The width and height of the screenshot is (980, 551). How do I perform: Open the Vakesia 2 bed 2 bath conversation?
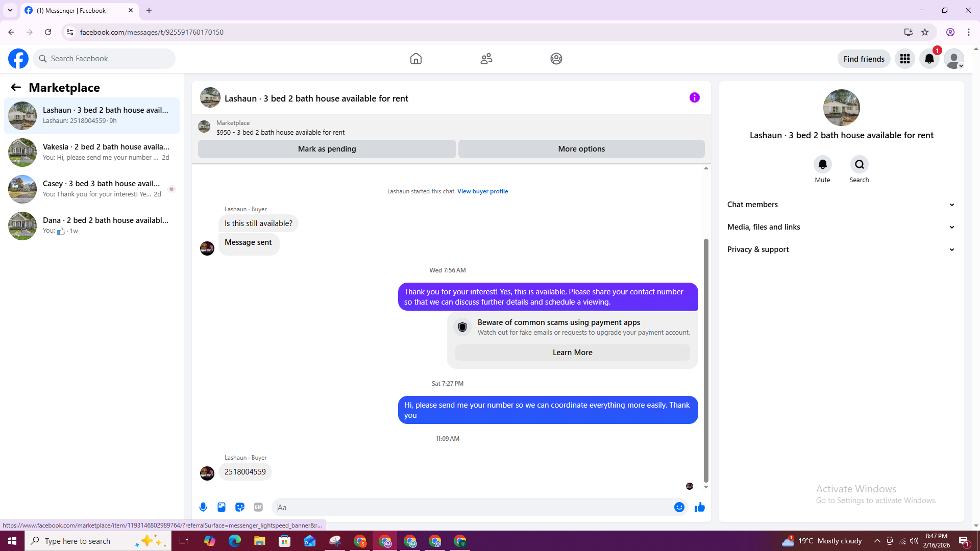click(92, 153)
